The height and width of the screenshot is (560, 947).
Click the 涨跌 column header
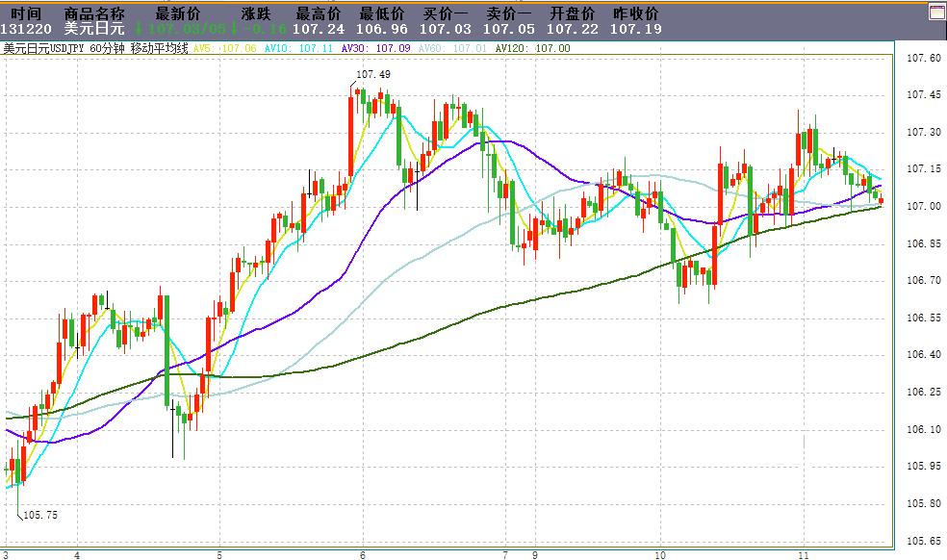point(256,13)
